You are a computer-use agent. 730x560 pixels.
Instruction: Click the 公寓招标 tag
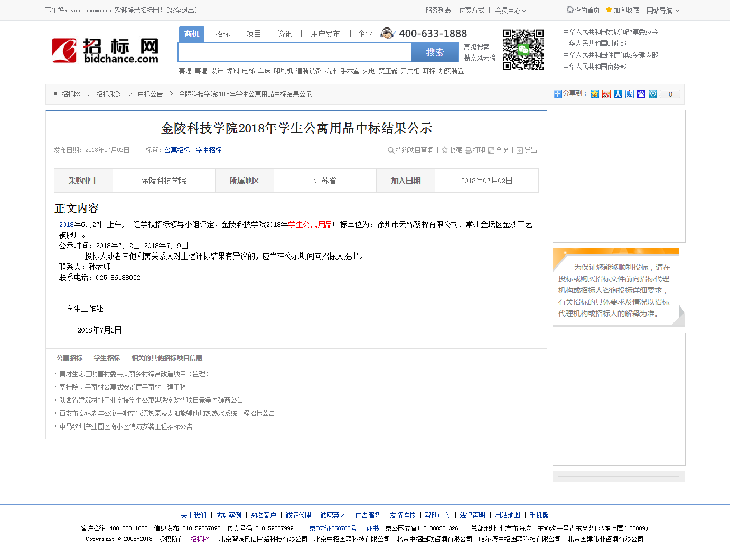[x=177, y=150]
